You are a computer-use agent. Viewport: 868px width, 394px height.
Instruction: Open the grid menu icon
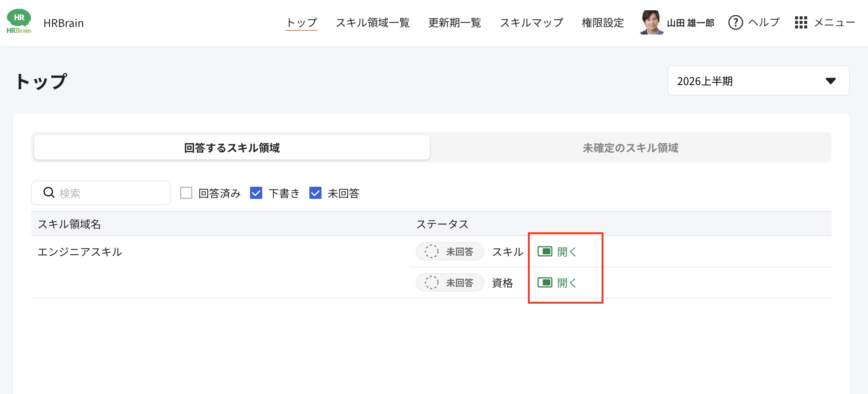tap(801, 22)
